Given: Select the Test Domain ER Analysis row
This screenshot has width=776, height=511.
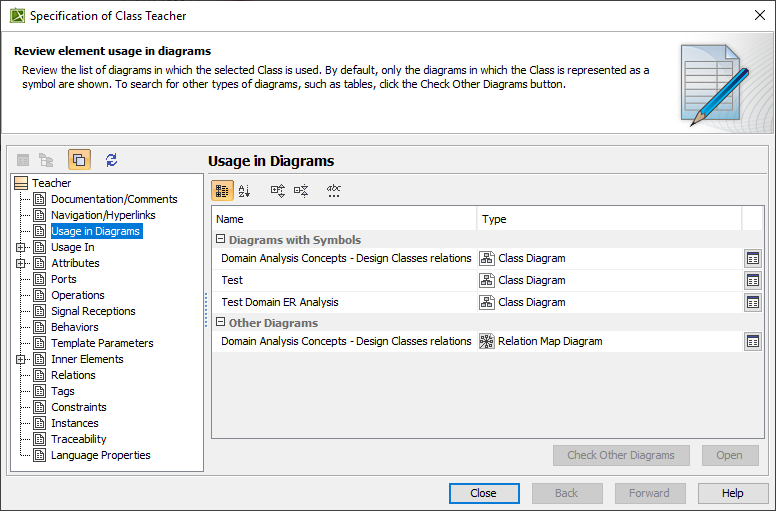Looking at the screenshot, I should (x=280, y=302).
